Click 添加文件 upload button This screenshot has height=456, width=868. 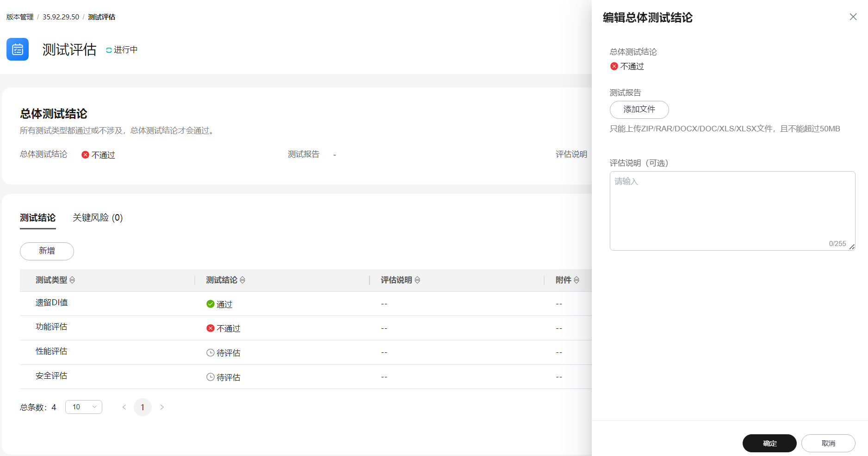(639, 110)
